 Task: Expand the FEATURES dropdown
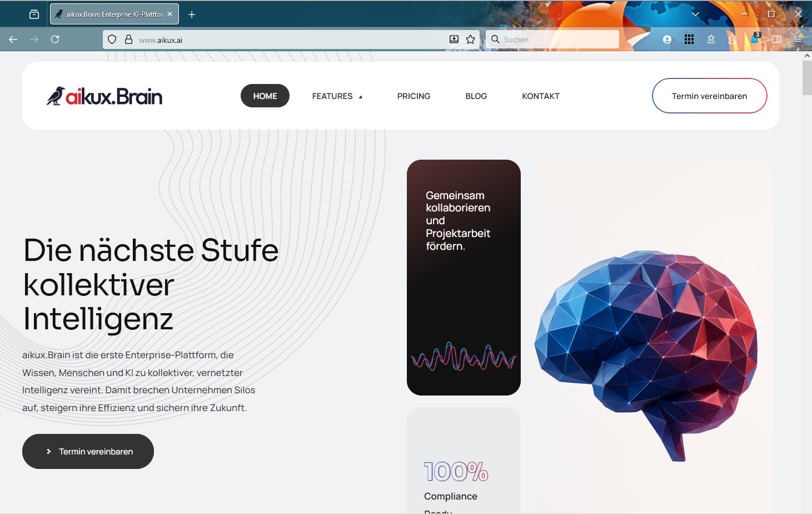337,96
